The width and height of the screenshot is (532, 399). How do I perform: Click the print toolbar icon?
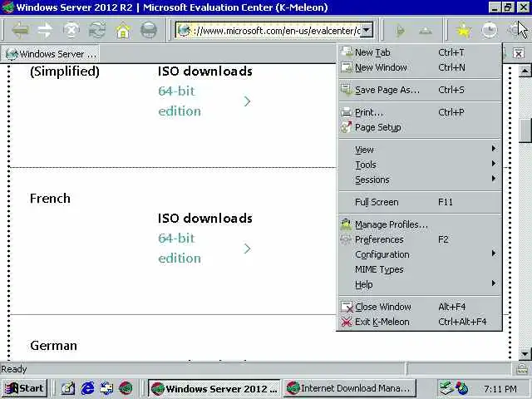[x=149, y=31]
